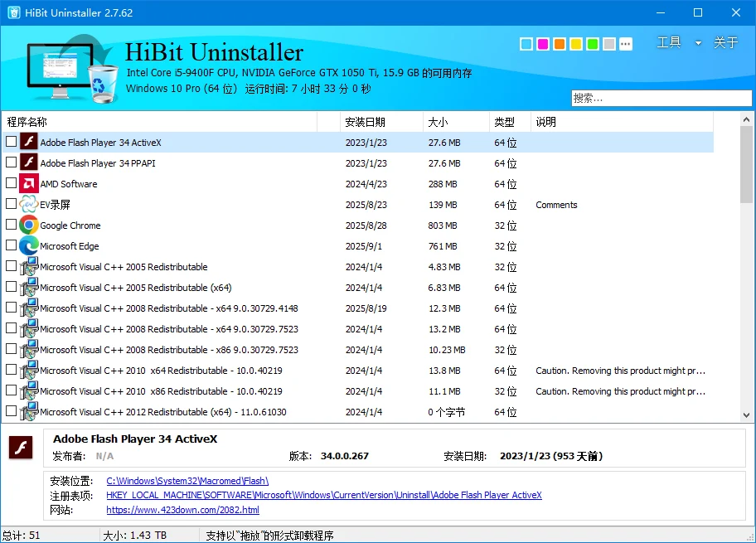Click icon of Visual C++ 2012 Redistributable (x64)
The height and width of the screenshot is (543, 756).
[29, 412]
